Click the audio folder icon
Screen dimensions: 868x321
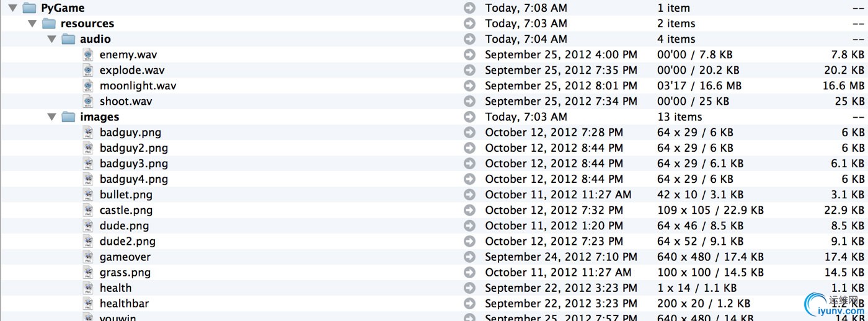click(x=69, y=39)
